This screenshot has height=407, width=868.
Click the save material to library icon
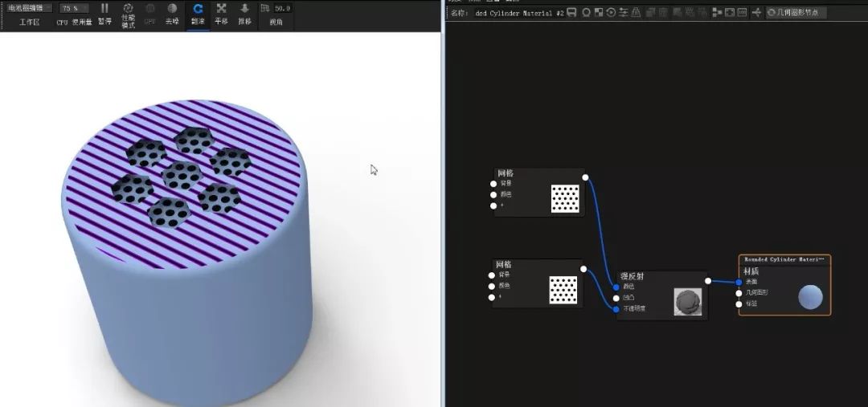(572, 12)
